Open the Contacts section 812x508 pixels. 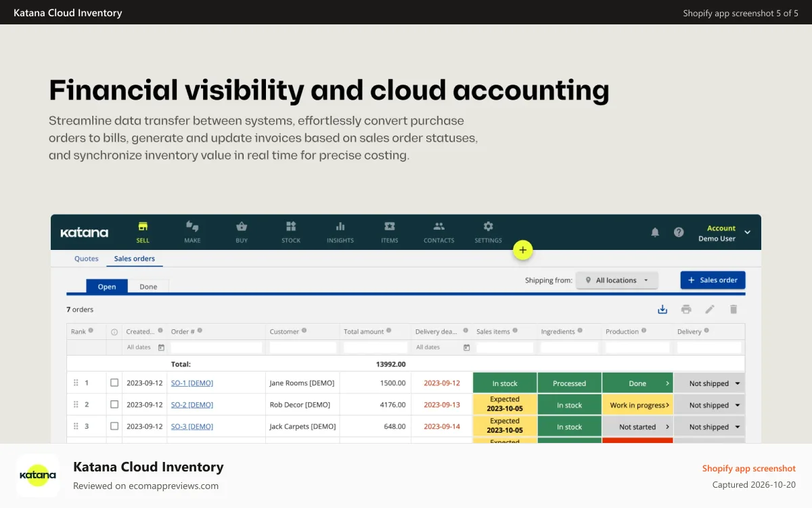coord(439,232)
